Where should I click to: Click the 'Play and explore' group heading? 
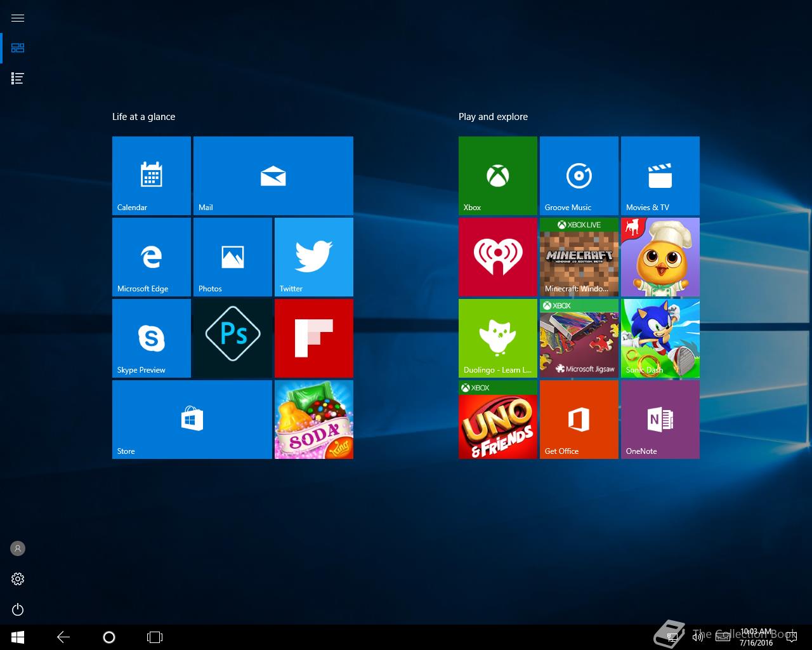tap(493, 117)
